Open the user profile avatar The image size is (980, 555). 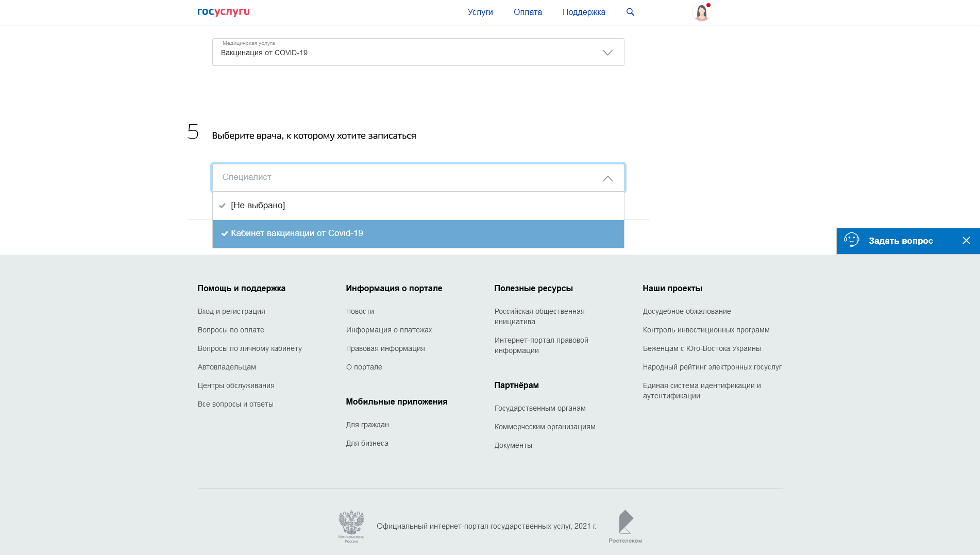click(x=701, y=12)
